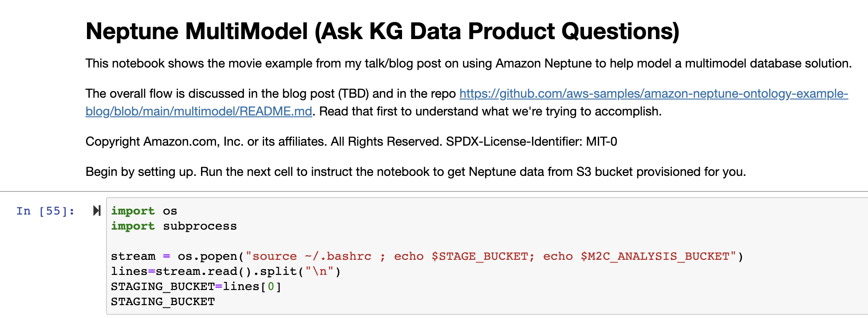Click the $M2C_ANALYSIS_BUCKET text in the string
This screenshot has width=868, height=318.
655,256
